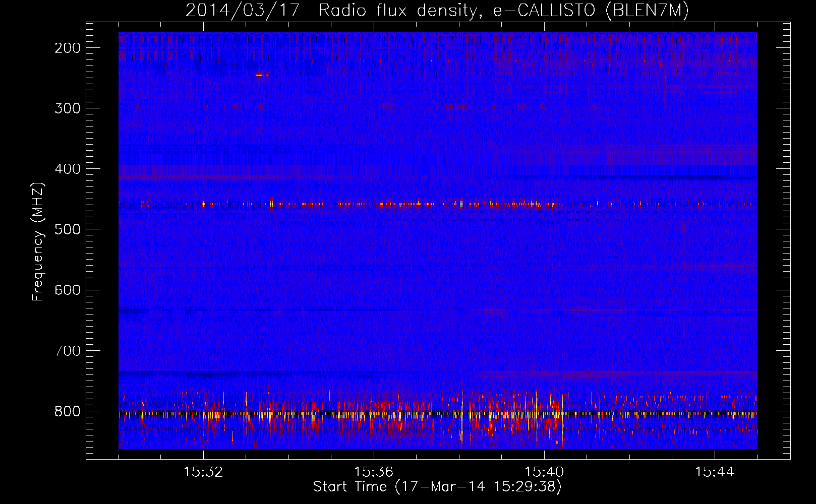Click the 15:40 time tick label
Screen dimensions: 816x504
(x=544, y=472)
